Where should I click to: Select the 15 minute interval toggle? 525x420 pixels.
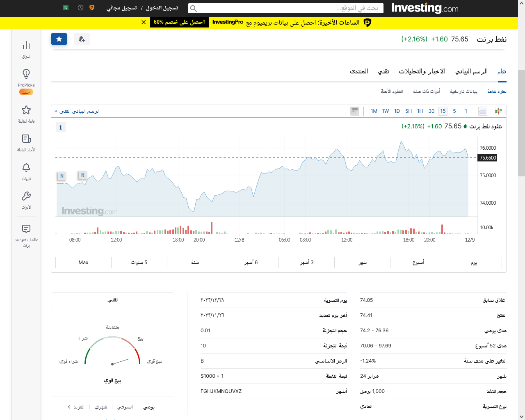click(443, 111)
